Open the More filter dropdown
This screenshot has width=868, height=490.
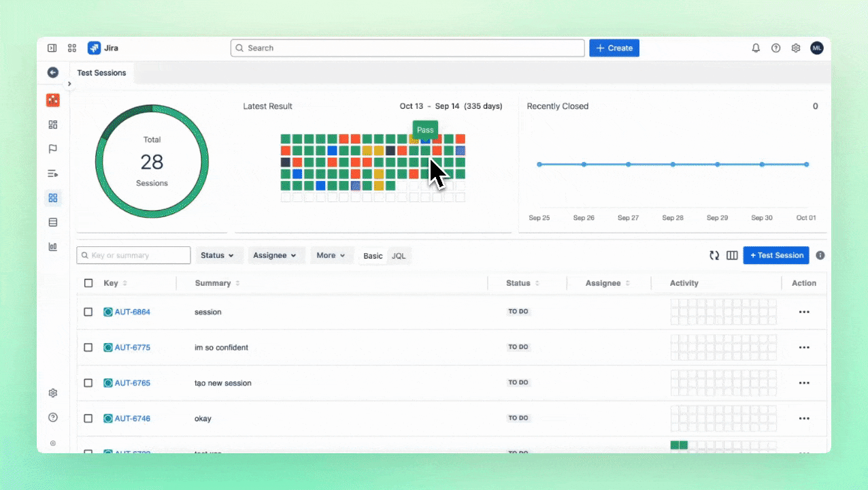(331, 255)
